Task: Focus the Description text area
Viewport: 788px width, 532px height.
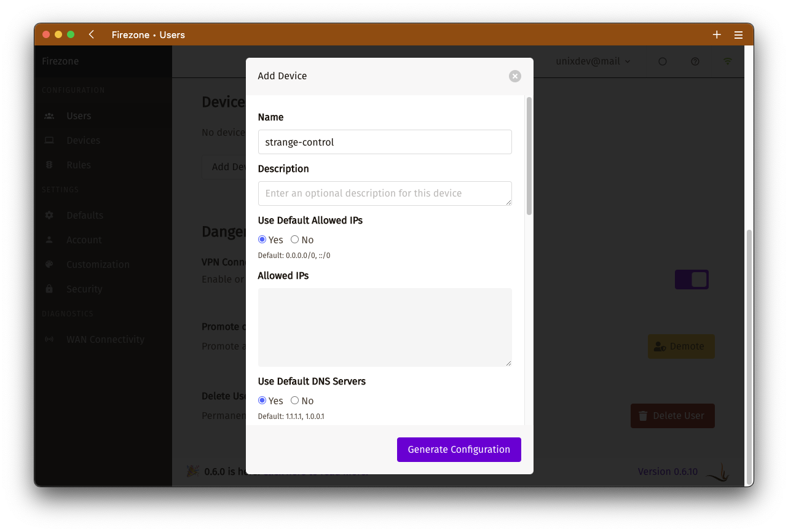Action: (385, 194)
